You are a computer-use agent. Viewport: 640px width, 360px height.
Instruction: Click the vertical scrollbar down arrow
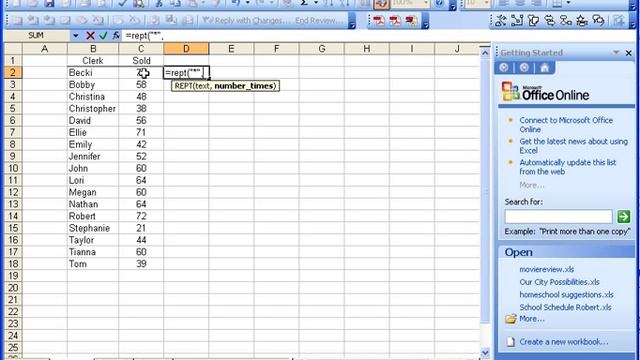485,352
